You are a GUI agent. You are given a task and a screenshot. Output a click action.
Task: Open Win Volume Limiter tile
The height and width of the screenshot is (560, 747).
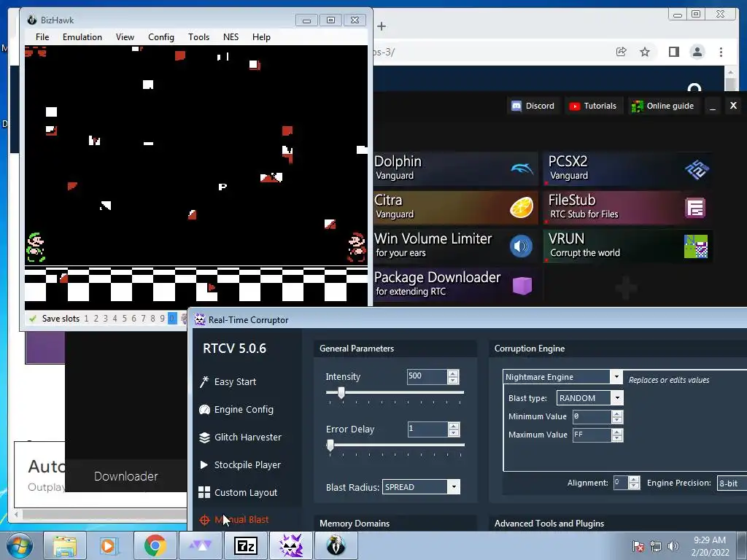pyautogui.click(x=455, y=246)
